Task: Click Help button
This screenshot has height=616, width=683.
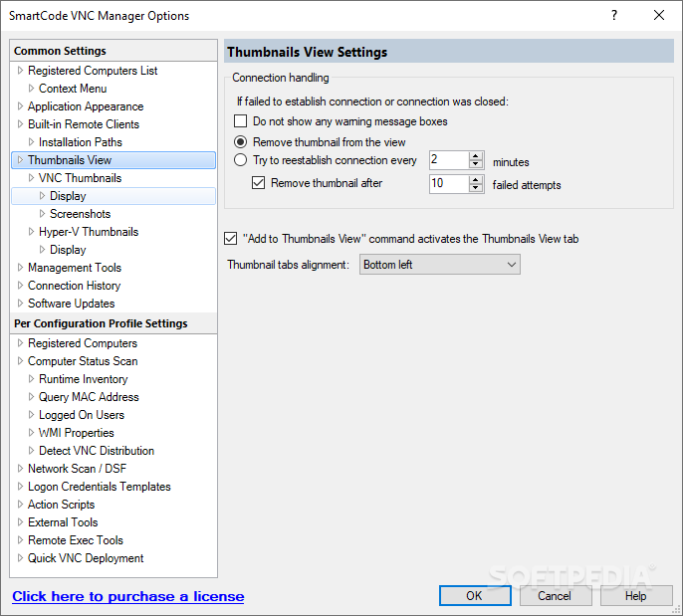Action: [x=636, y=595]
